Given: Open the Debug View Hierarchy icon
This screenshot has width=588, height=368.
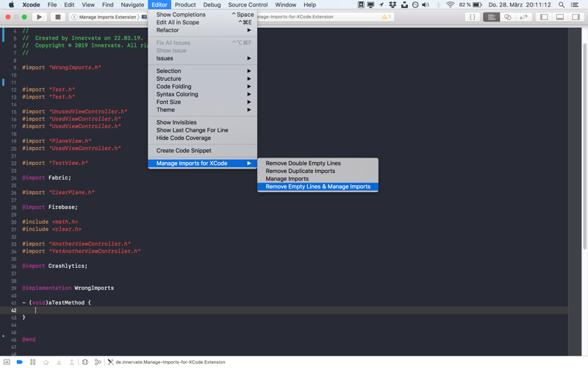Looking at the screenshot, I should (x=85, y=362).
